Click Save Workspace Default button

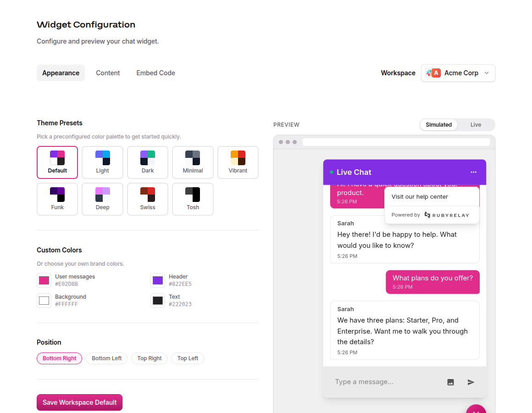coord(79,402)
